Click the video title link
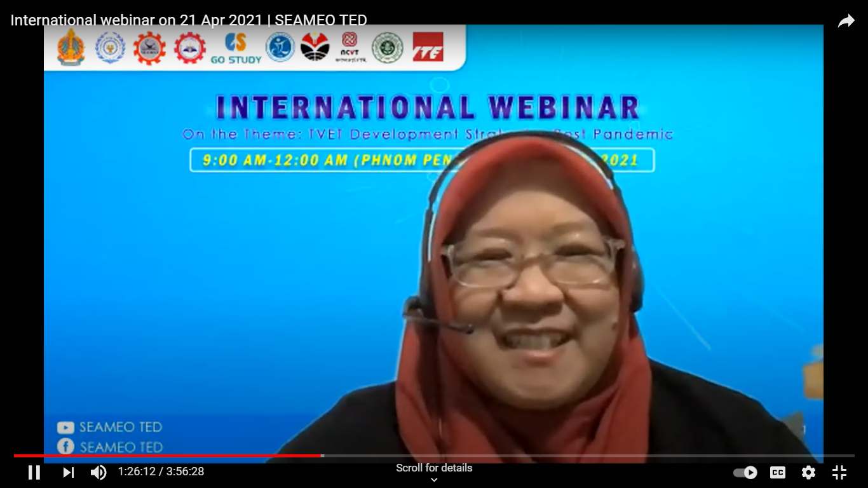Screen dimensions: 868x488 189,20
